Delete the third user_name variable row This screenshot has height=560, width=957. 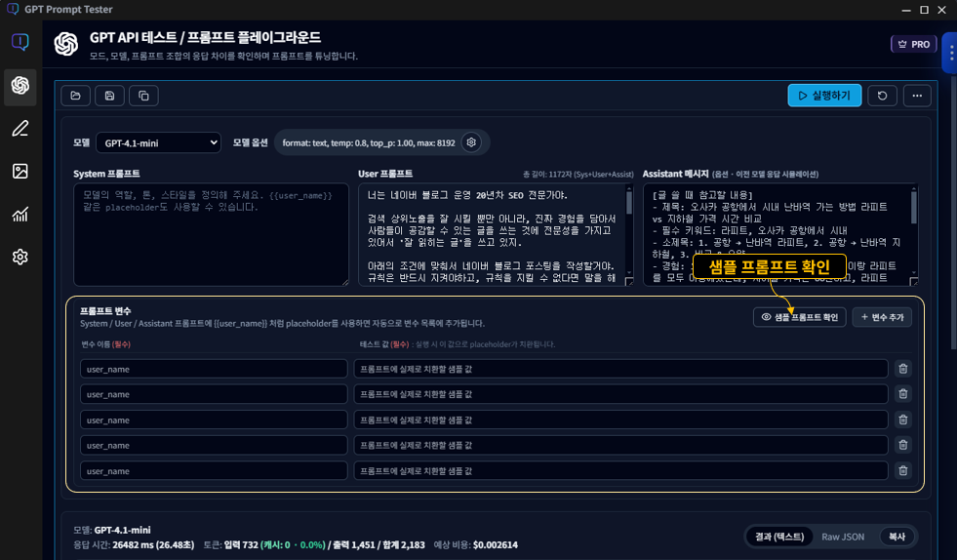pos(902,420)
